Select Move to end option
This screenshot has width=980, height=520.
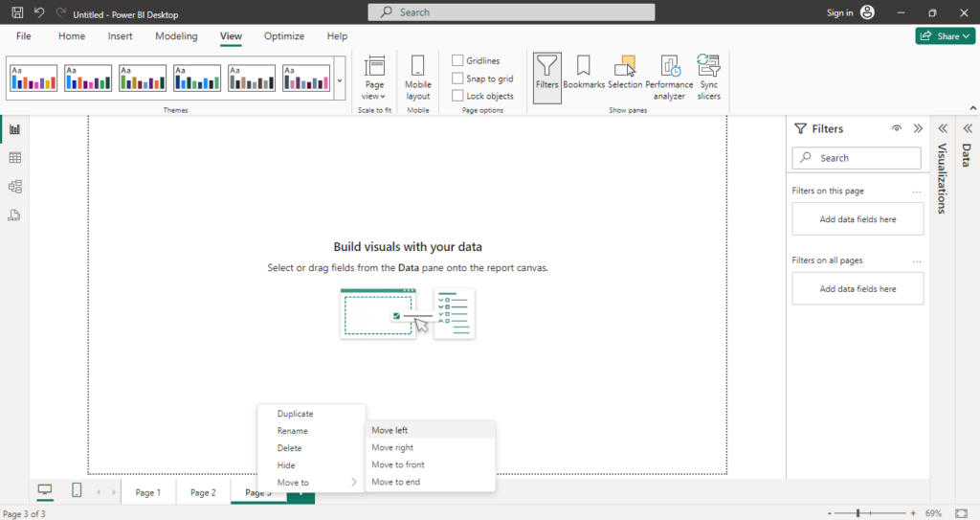click(x=430, y=482)
